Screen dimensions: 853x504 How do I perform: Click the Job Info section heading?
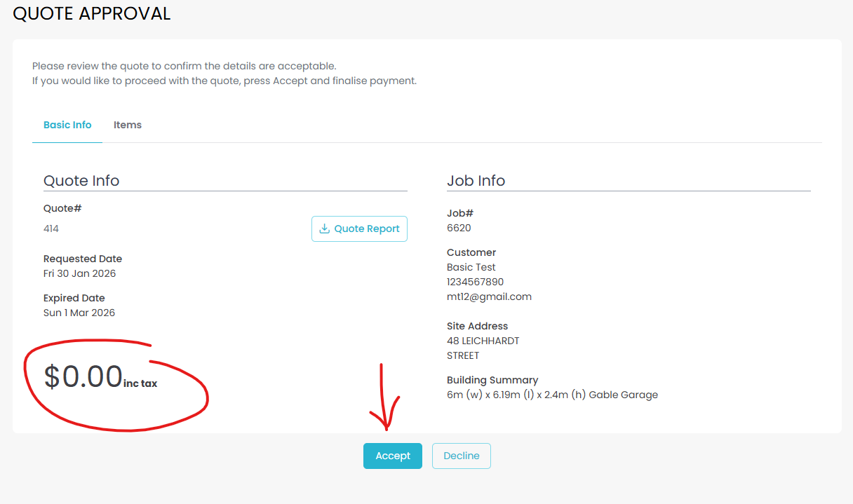tap(476, 180)
